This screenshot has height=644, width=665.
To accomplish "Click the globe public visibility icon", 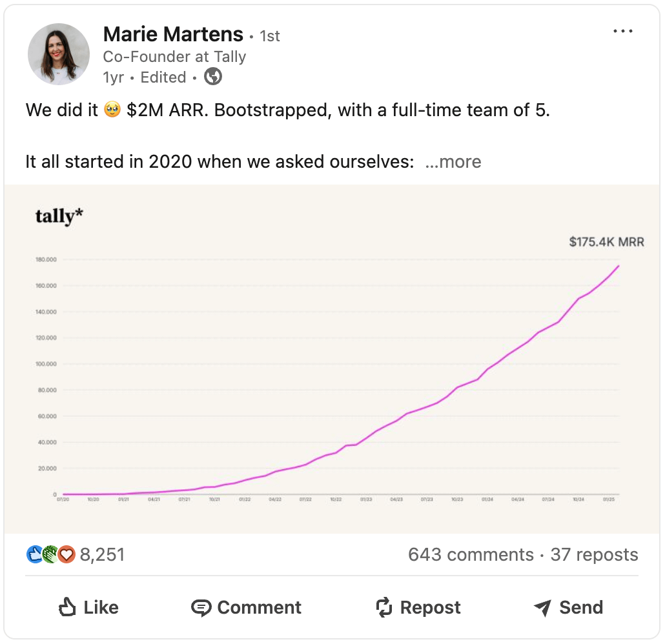I will 213,77.
